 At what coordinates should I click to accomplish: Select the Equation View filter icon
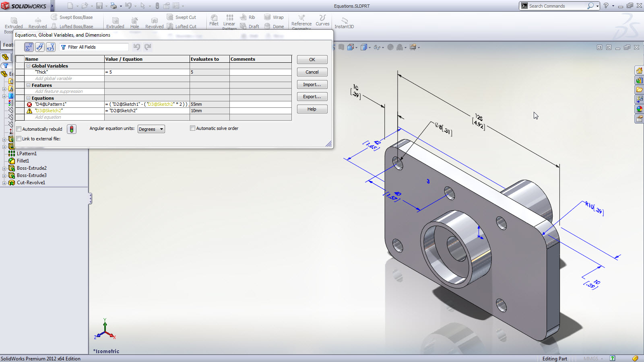pyautogui.click(x=29, y=47)
